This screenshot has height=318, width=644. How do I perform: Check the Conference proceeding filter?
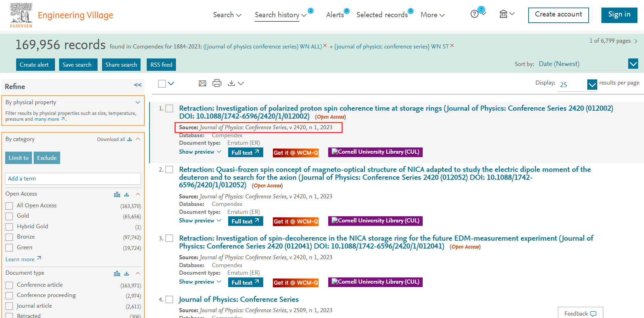9,296
